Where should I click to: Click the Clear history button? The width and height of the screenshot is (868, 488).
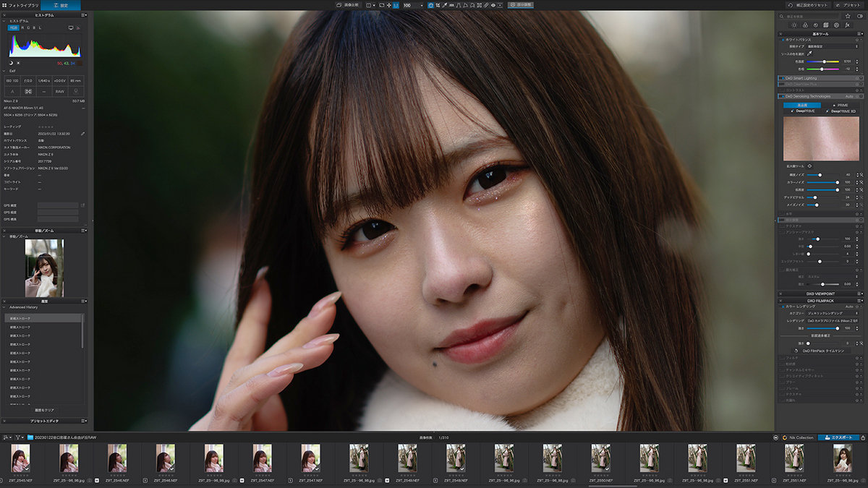[x=44, y=410]
